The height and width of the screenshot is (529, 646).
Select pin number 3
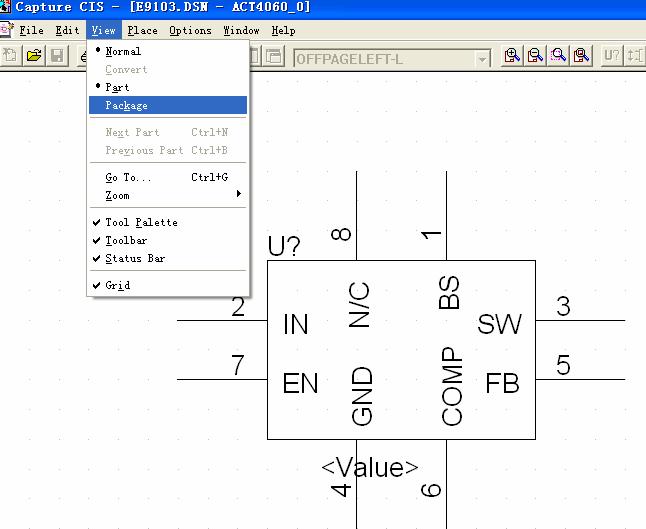pos(564,307)
